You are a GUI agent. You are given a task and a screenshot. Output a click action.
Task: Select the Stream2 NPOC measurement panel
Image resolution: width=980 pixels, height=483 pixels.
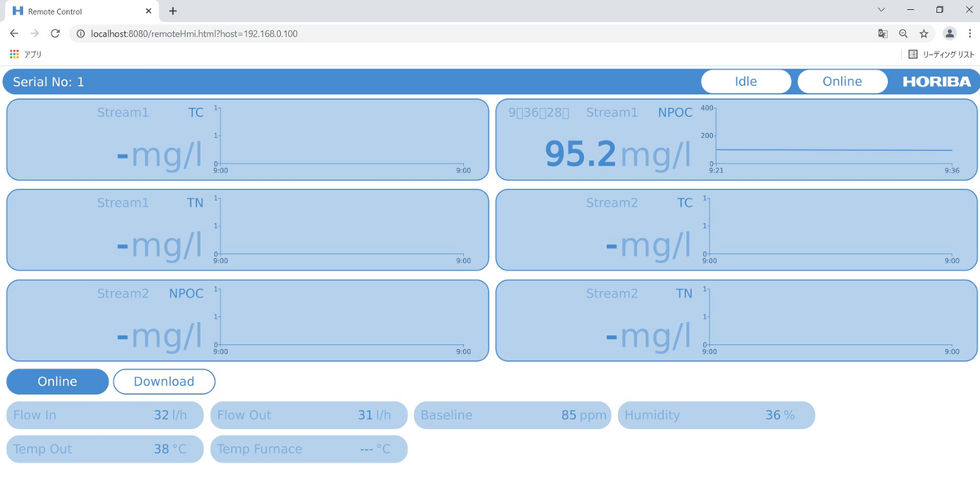pyautogui.click(x=247, y=320)
